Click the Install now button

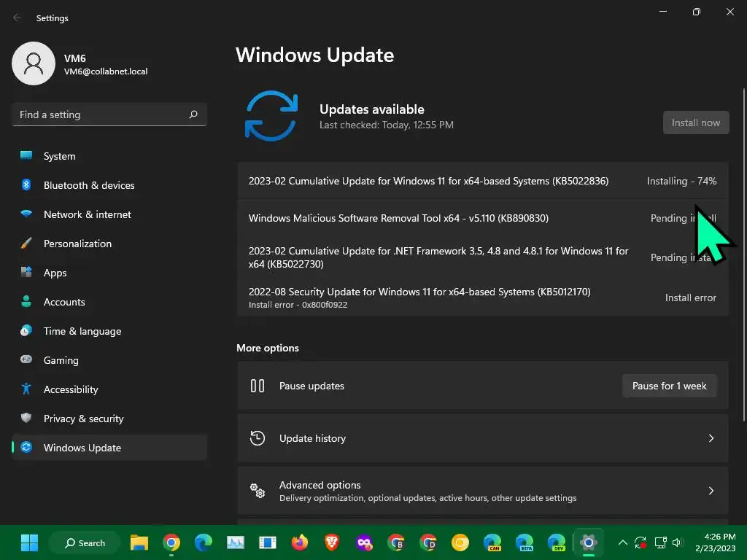(695, 122)
